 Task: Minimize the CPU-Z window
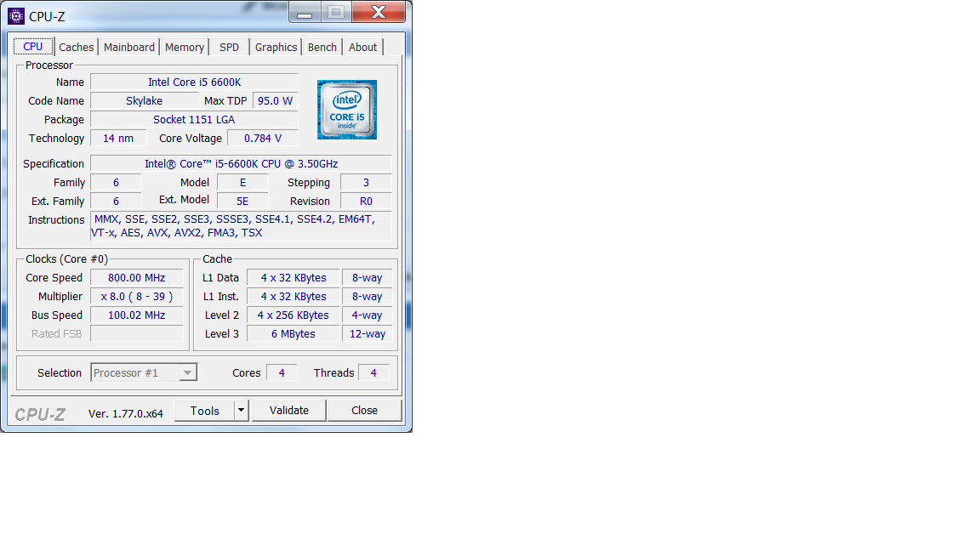coord(305,12)
